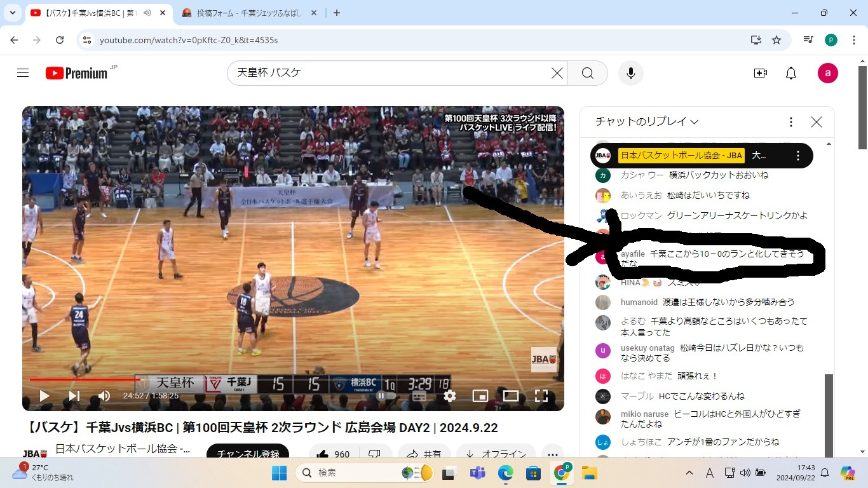Toggle subtitles in the player
Viewport: 868px width, 488px height.
coord(419,396)
